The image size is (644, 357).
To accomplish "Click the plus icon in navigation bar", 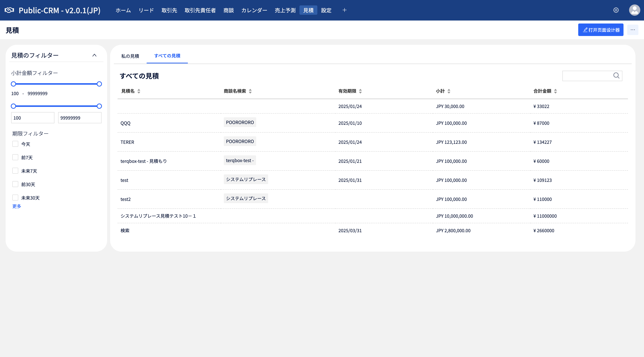I will pyautogui.click(x=344, y=10).
